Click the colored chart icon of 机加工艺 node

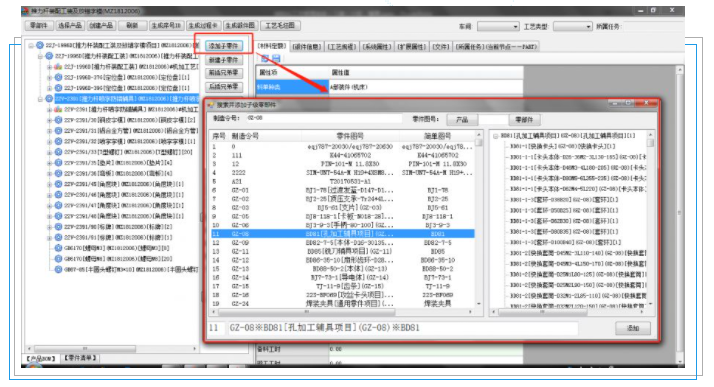[58, 66]
